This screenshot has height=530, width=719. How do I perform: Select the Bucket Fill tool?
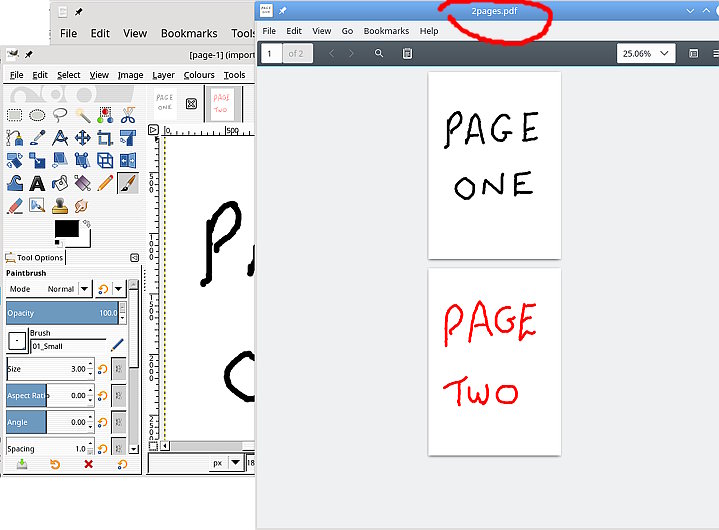coord(60,183)
